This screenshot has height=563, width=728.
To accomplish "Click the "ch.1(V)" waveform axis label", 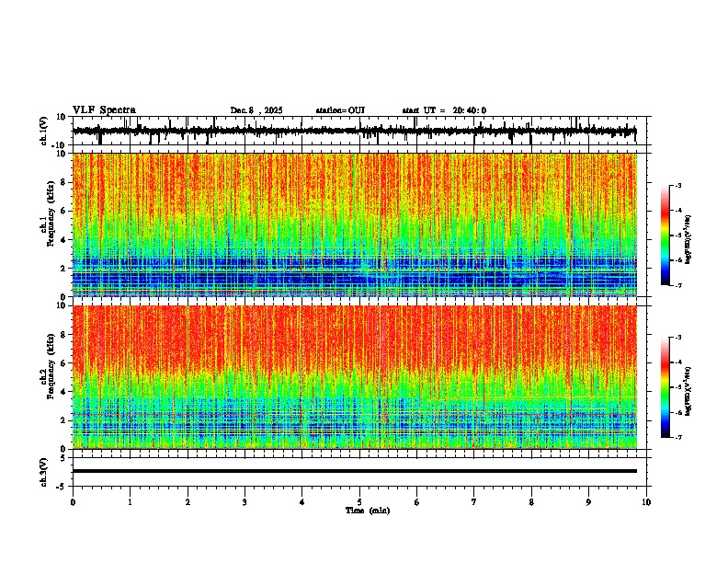I will coord(44,131).
